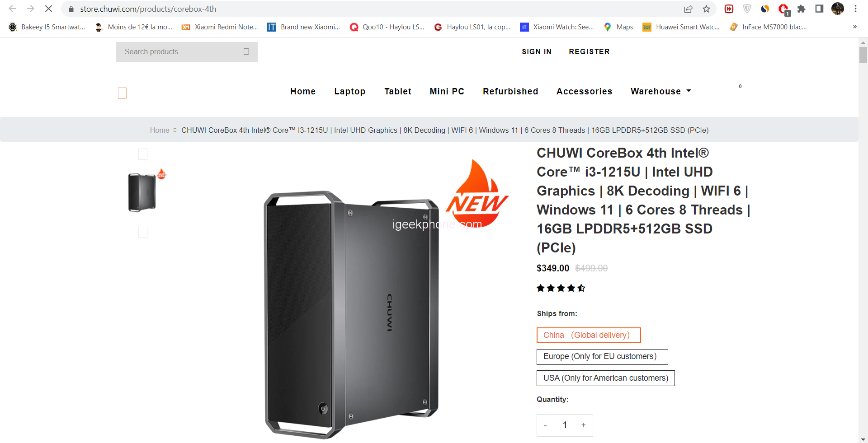
Task: Open the Extensions puzzle icon
Action: coord(801,9)
